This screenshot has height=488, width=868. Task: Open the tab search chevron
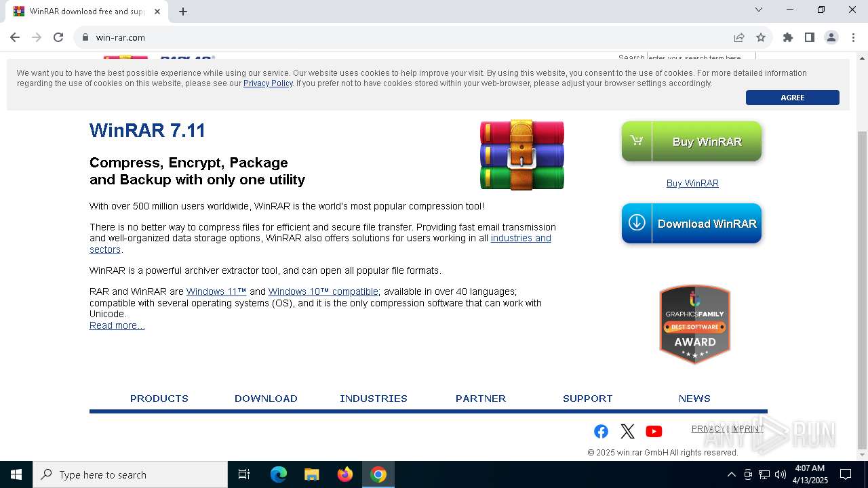click(759, 9)
